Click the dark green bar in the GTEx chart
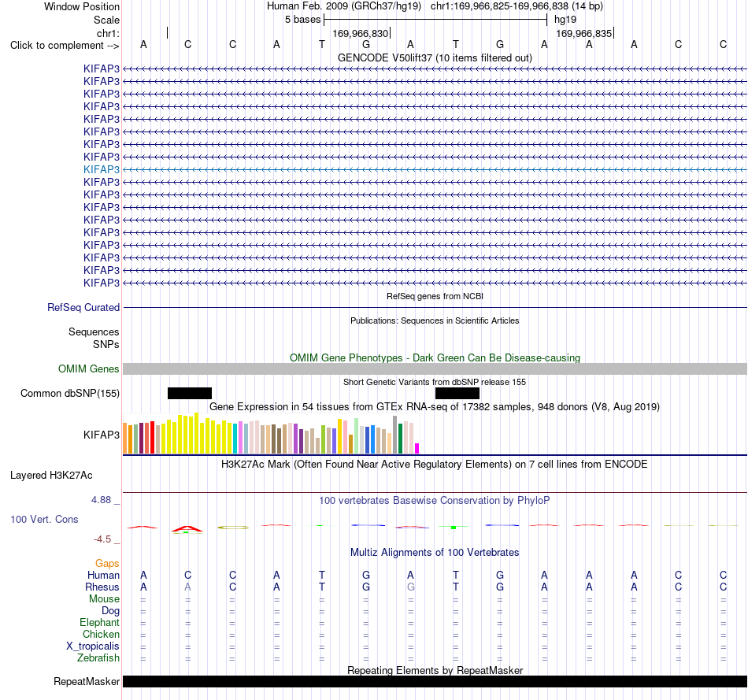 coord(400,439)
